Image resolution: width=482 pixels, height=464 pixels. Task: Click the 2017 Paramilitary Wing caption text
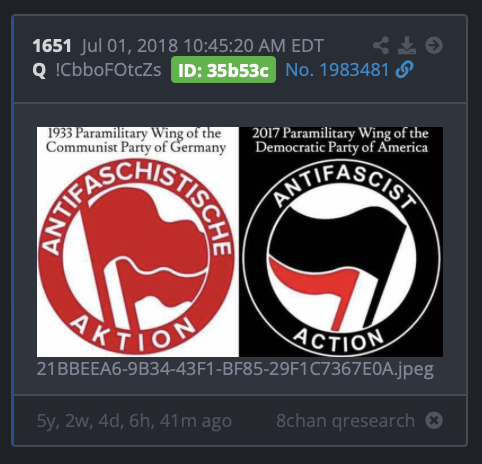(x=341, y=140)
